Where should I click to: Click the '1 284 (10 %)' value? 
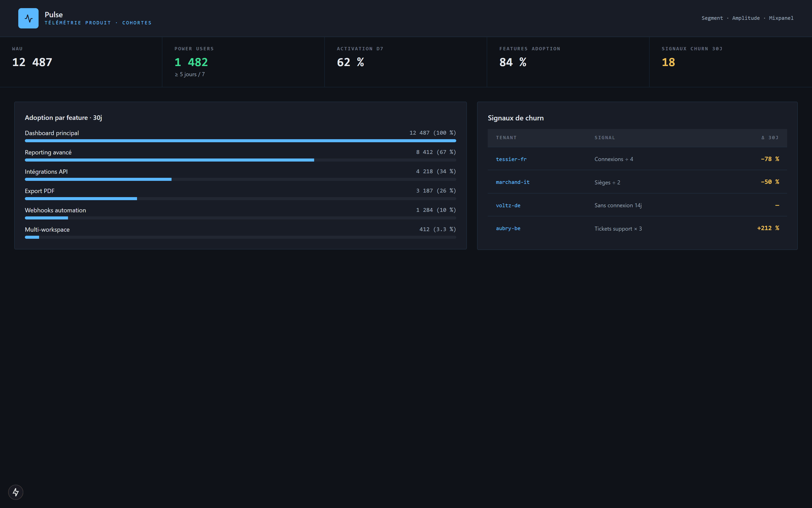[x=436, y=210]
